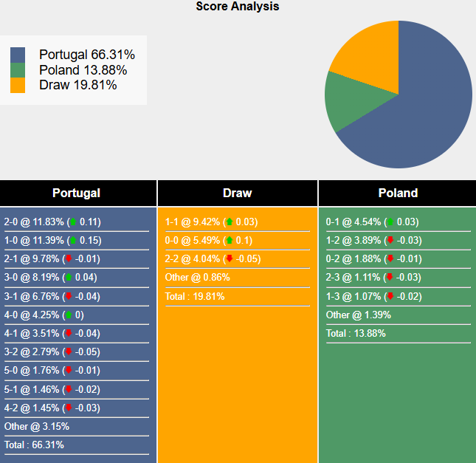Click the green up arrow beside 0-1 Poland score
Image resolution: width=476 pixels, height=463 pixels.
coord(389,222)
